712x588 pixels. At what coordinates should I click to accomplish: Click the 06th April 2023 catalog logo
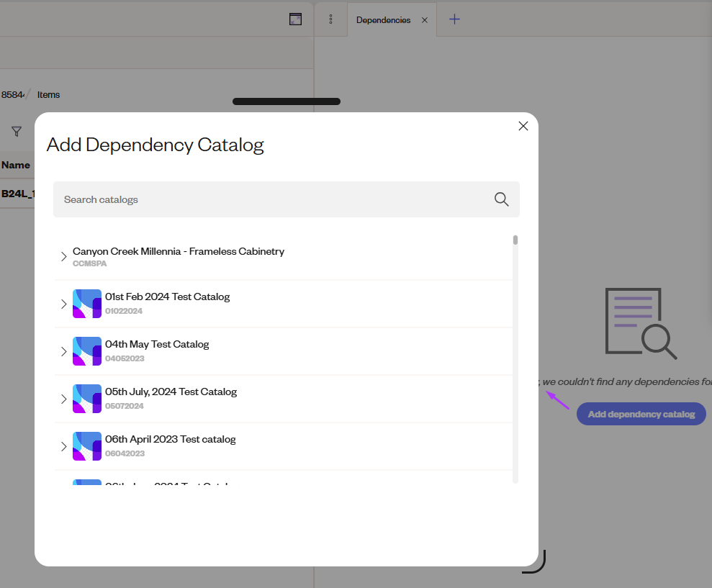click(86, 446)
